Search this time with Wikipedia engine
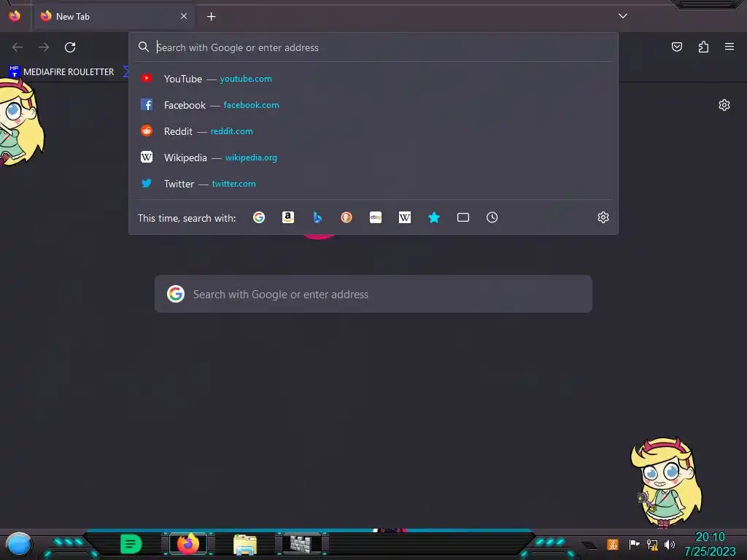This screenshot has width=747, height=560. [404, 217]
